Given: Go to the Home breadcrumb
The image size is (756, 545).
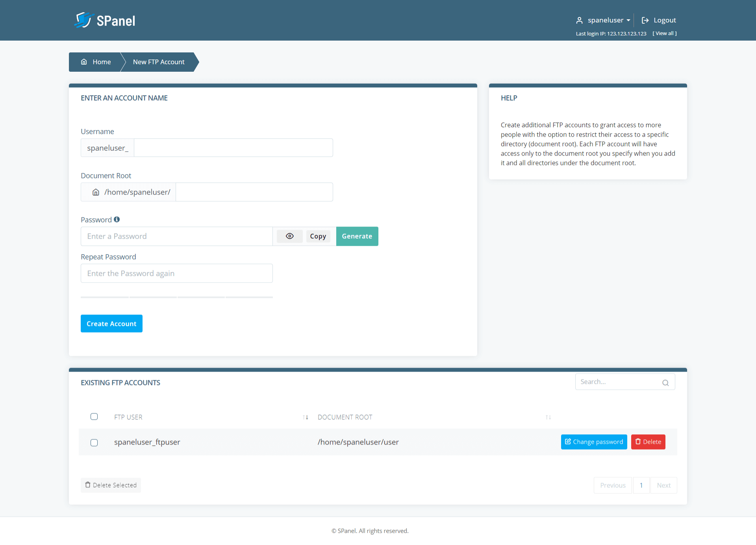Looking at the screenshot, I should [x=96, y=62].
